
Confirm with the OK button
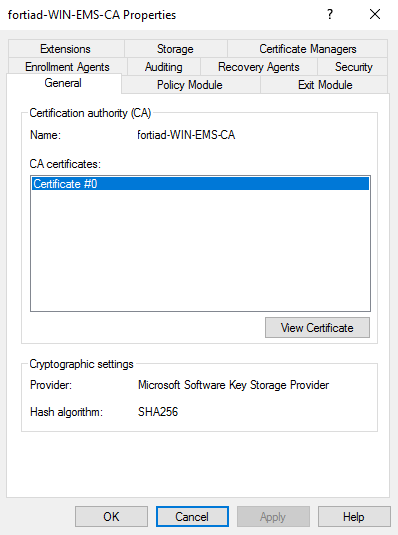pyautogui.click(x=111, y=517)
